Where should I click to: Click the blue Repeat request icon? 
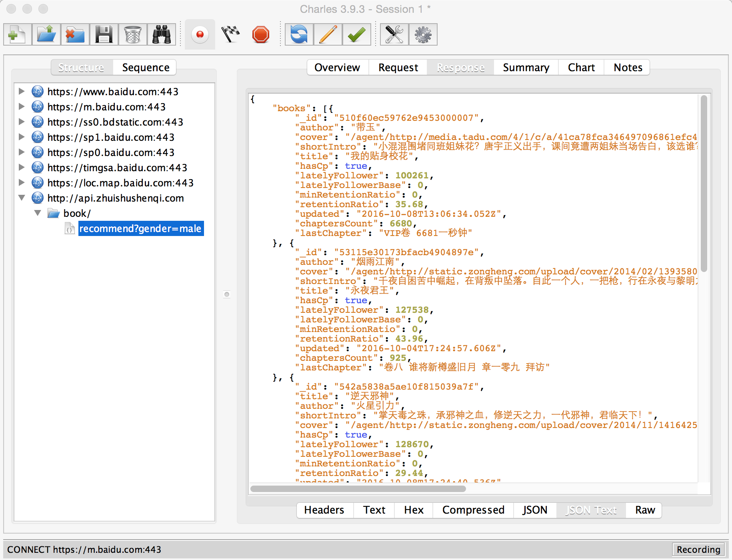[299, 35]
